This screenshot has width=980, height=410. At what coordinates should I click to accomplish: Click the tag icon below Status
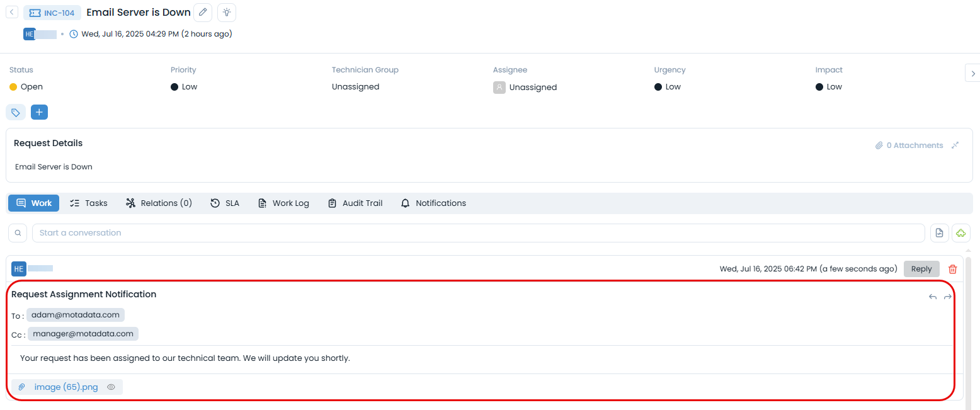point(16,112)
